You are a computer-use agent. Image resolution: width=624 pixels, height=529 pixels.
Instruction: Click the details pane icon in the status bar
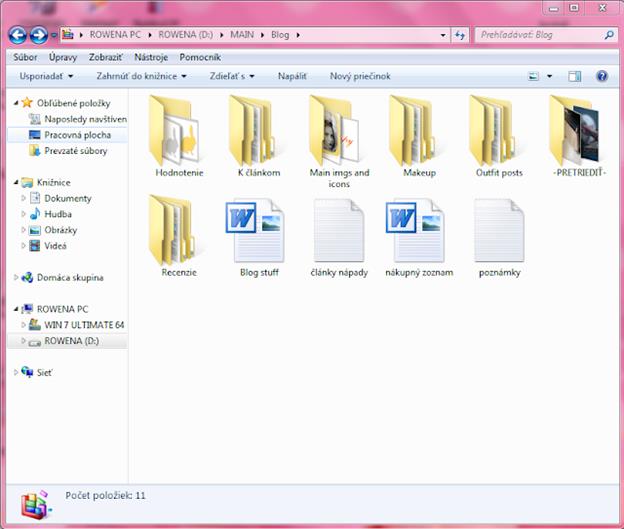(x=36, y=504)
